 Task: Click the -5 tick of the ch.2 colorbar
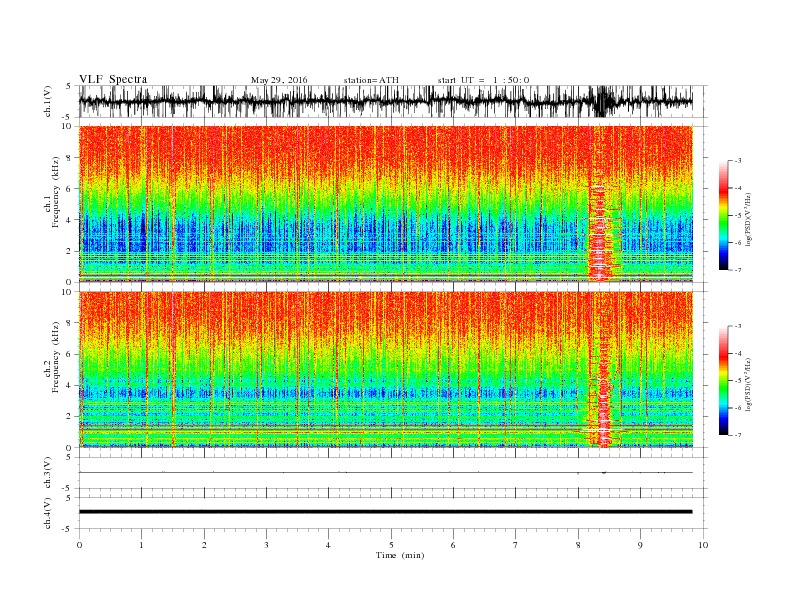pyautogui.click(x=737, y=381)
